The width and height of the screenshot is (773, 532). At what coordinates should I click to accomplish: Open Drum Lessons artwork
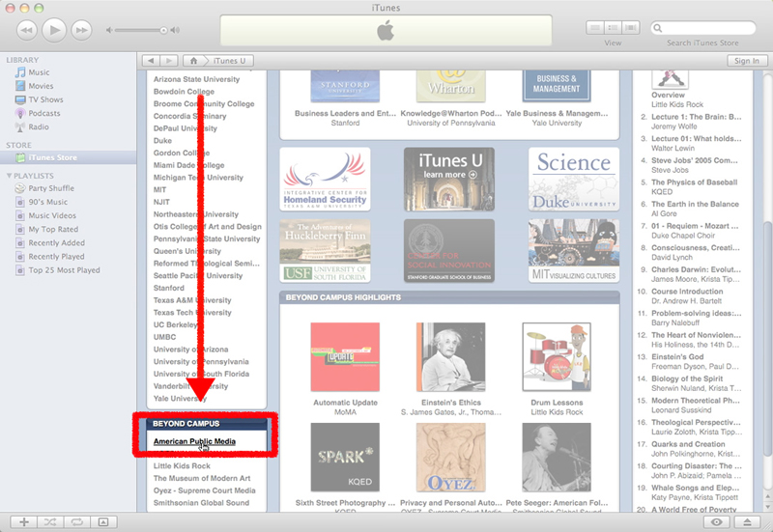click(x=557, y=357)
